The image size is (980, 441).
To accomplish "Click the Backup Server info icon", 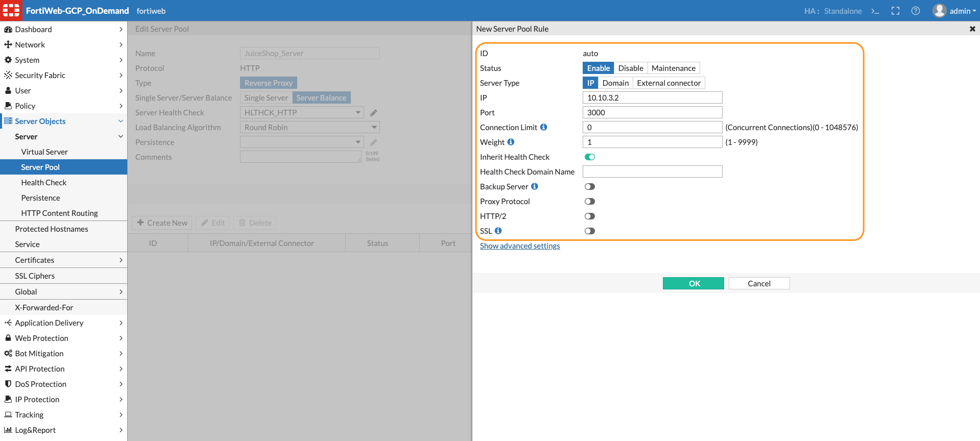I will pos(535,186).
